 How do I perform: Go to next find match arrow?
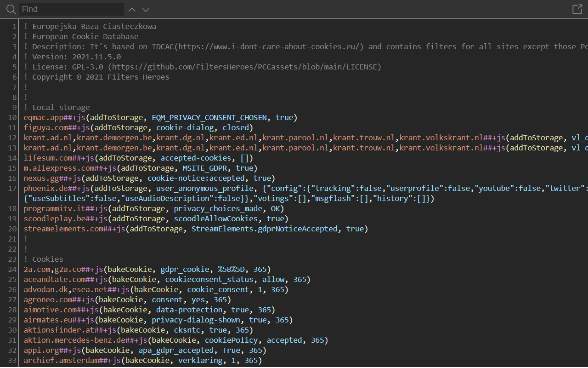pos(146,10)
